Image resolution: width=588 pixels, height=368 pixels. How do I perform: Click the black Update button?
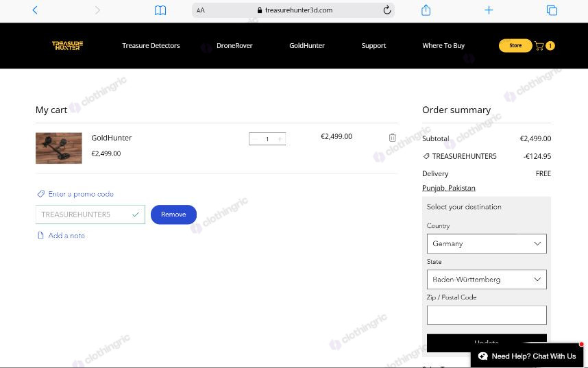(487, 342)
